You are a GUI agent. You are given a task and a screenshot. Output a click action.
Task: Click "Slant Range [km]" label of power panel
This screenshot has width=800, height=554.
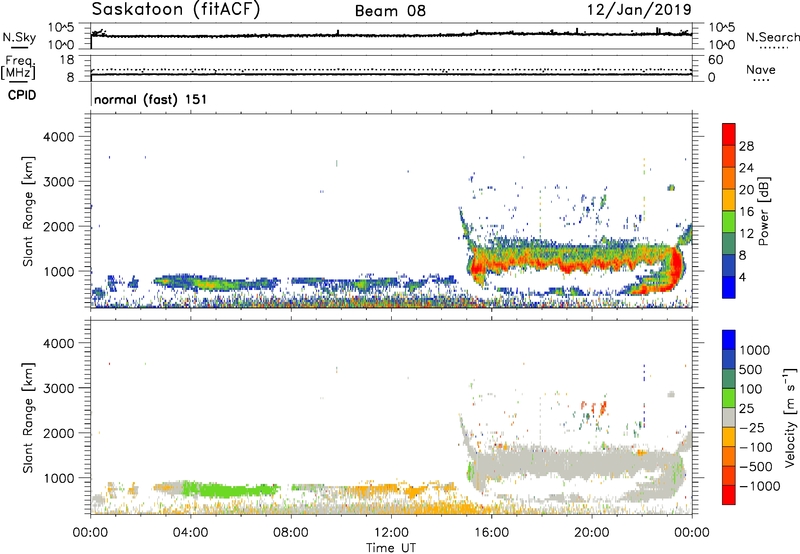point(28,211)
